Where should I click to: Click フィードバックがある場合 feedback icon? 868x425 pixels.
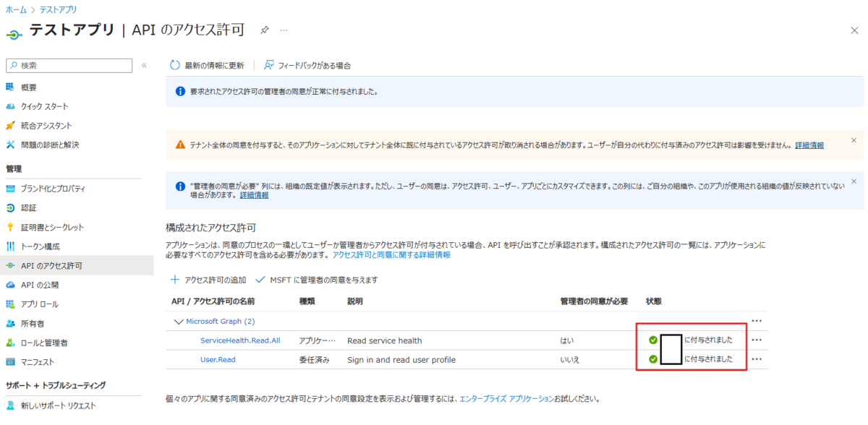pyautogui.click(x=268, y=65)
